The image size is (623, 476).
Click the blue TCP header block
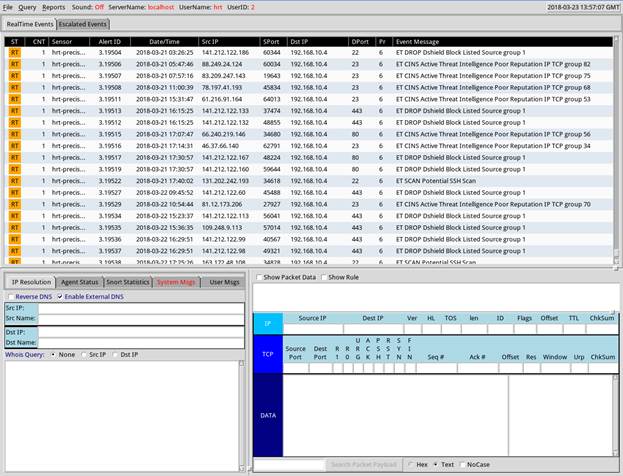[267, 354]
